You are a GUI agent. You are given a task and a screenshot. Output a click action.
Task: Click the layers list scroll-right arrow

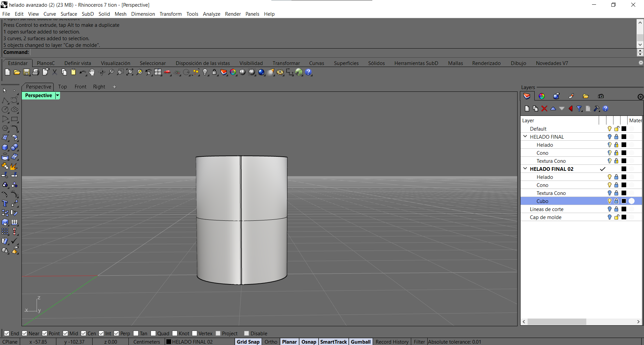[x=638, y=322]
